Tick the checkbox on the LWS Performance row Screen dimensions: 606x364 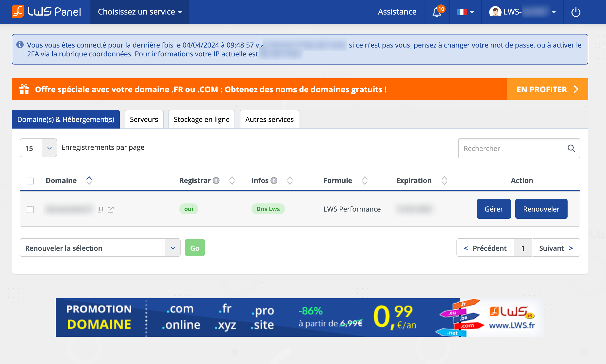[x=30, y=210]
